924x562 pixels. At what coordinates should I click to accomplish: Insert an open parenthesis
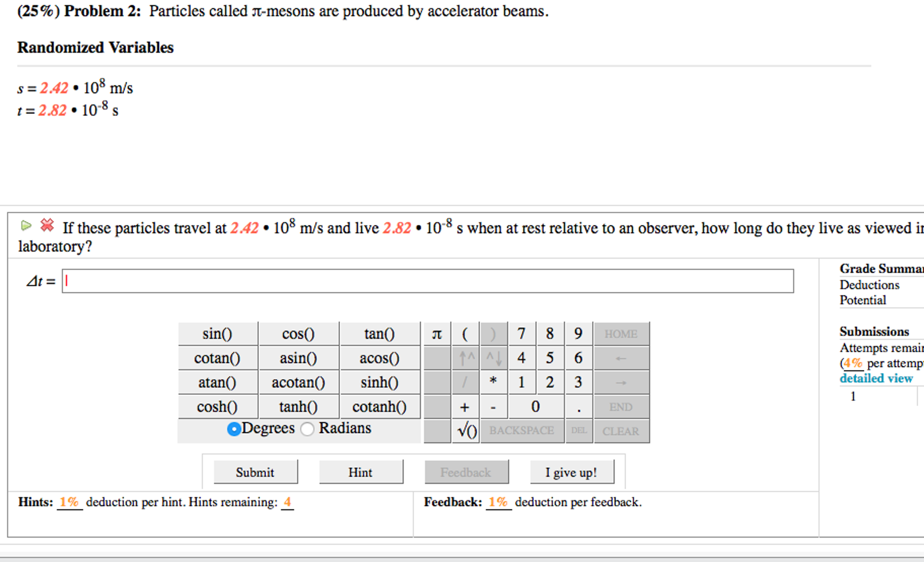click(465, 334)
